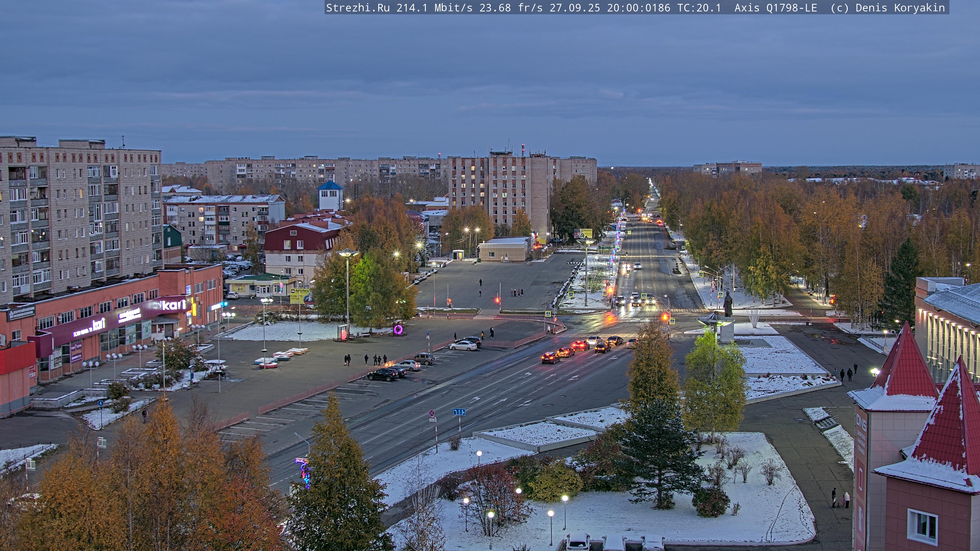This screenshot has height=551, width=980.
Task: Click the Axis Q1798-LE camera label
Action: click(775, 8)
